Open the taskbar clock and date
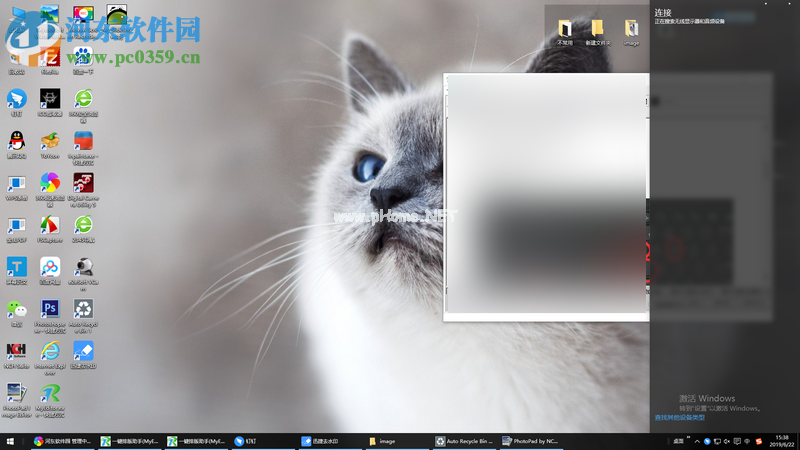Screen dimensions: 800x450 point(782,441)
